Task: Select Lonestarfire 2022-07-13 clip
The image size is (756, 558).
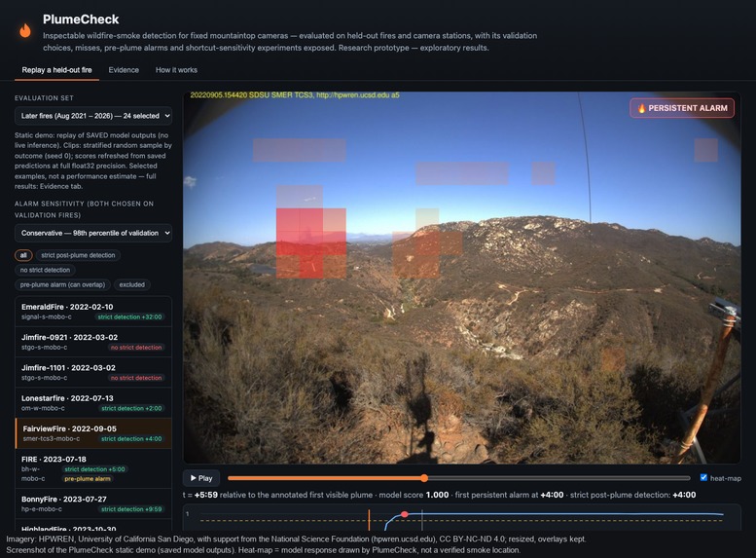Action: pyautogui.click(x=93, y=403)
